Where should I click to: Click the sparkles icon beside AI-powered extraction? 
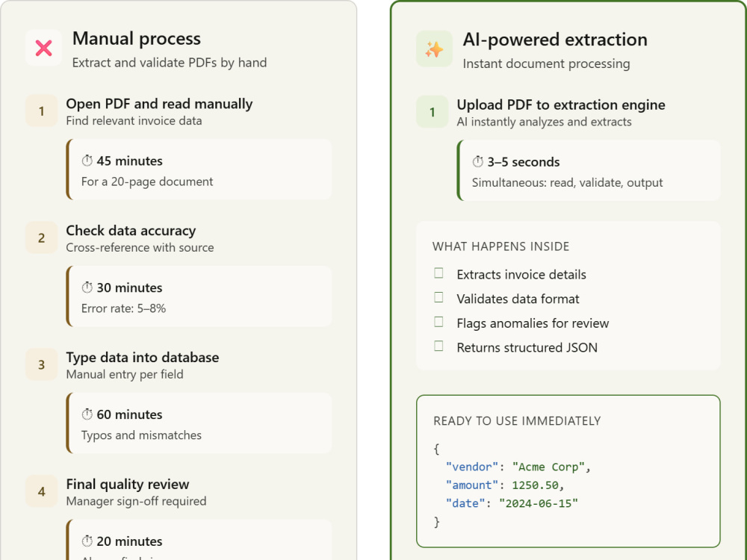(x=434, y=49)
